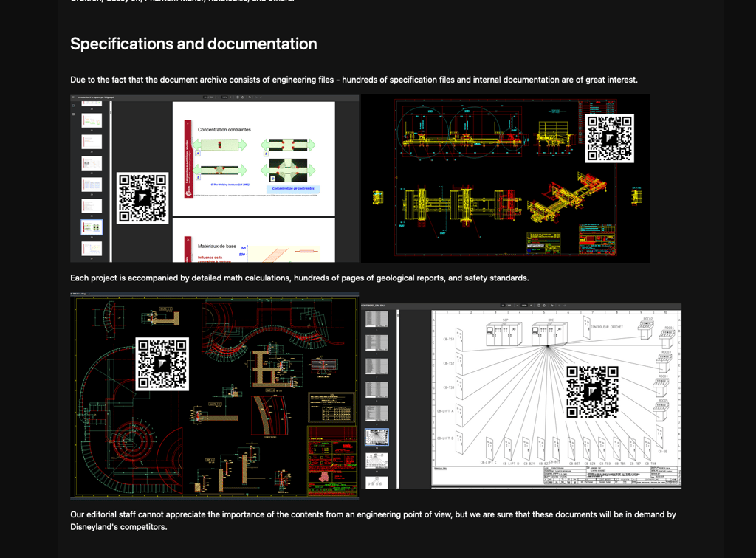The height and width of the screenshot is (558, 756).
Task: Open the curved track CAD blueprint image
Action: point(215,395)
